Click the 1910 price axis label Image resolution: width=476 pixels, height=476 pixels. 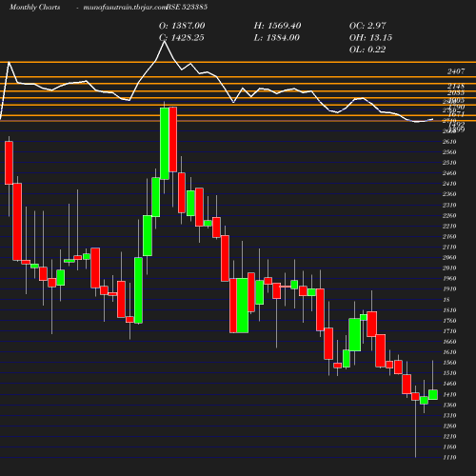click(x=449, y=288)
